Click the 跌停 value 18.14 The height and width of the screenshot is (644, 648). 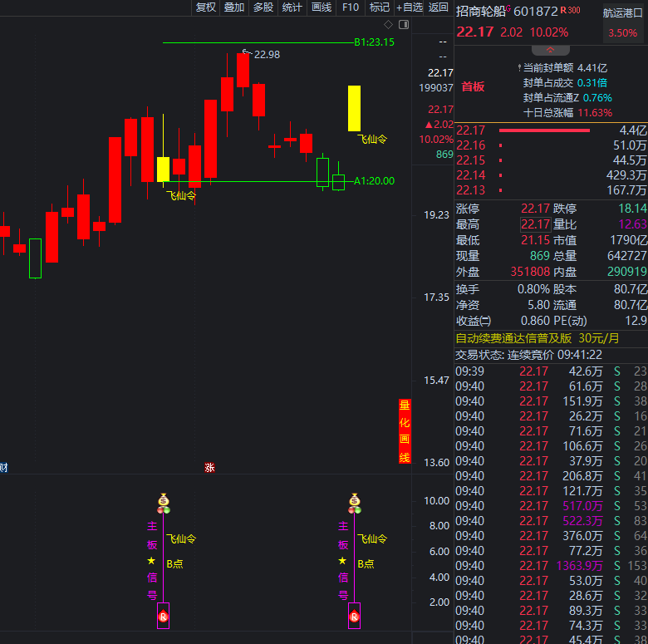pyautogui.click(x=633, y=209)
